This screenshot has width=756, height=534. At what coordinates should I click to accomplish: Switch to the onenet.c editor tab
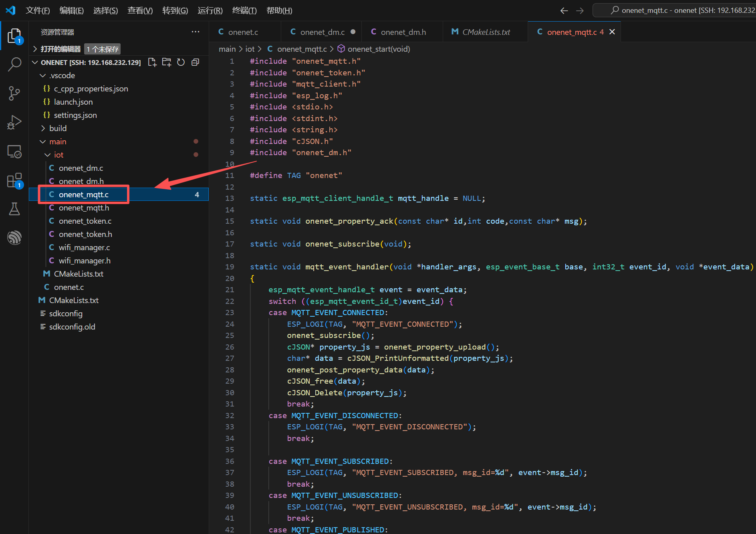[x=244, y=32]
